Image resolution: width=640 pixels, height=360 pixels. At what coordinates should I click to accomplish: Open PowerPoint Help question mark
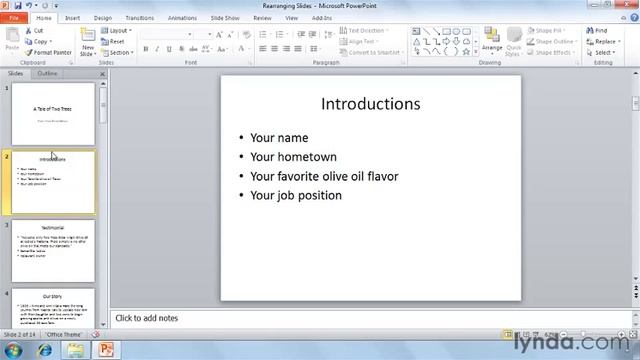[634, 18]
